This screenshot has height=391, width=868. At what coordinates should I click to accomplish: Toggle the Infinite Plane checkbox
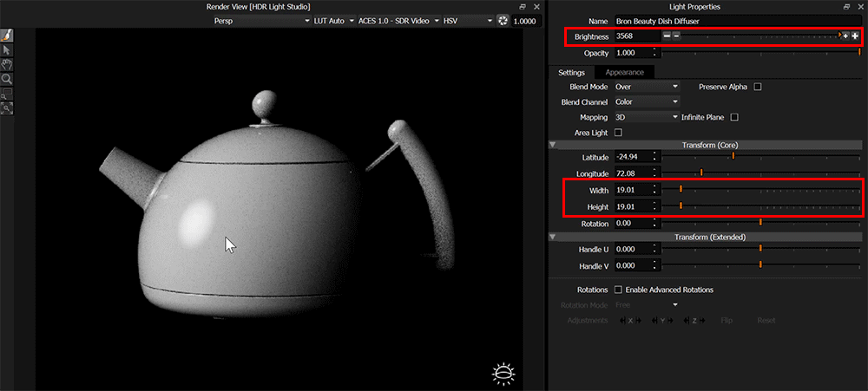click(734, 117)
